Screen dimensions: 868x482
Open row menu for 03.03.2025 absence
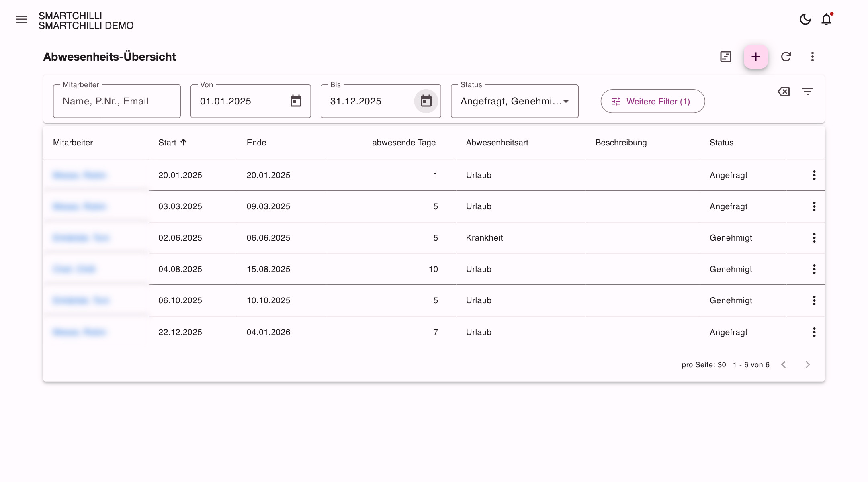pyautogui.click(x=814, y=206)
